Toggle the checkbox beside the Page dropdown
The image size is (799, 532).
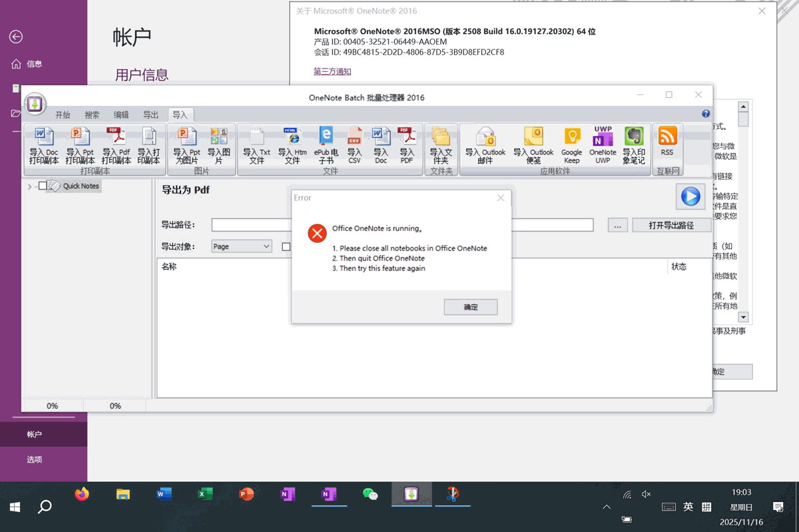pos(286,246)
